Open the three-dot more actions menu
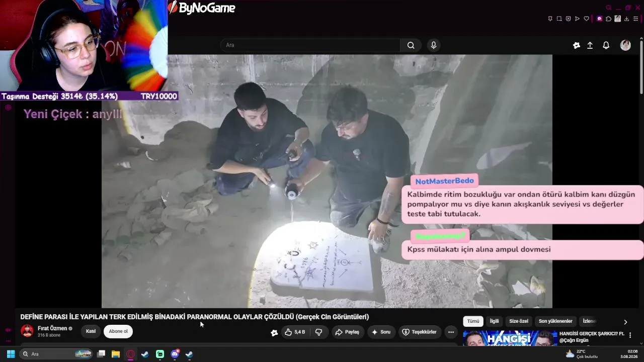The height and width of the screenshot is (362, 644). [451, 332]
